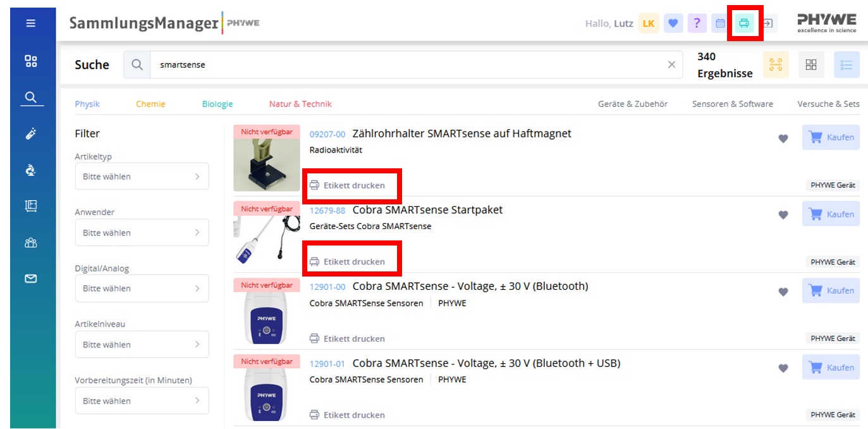Open the book inventory icon in sidebar
Viewport: 868px width, 429px height.
(x=30, y=206)
